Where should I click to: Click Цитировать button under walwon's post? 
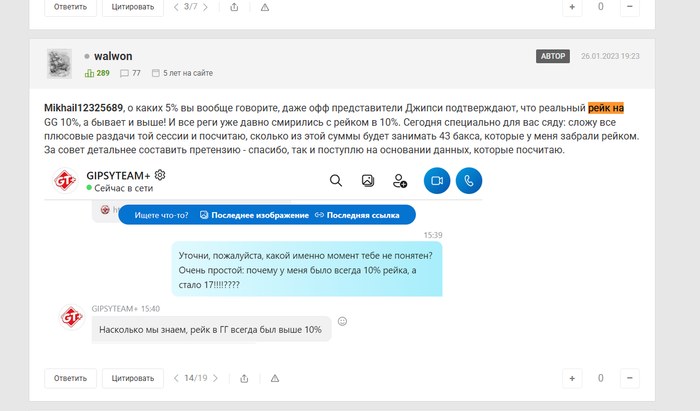click(133, 378)
